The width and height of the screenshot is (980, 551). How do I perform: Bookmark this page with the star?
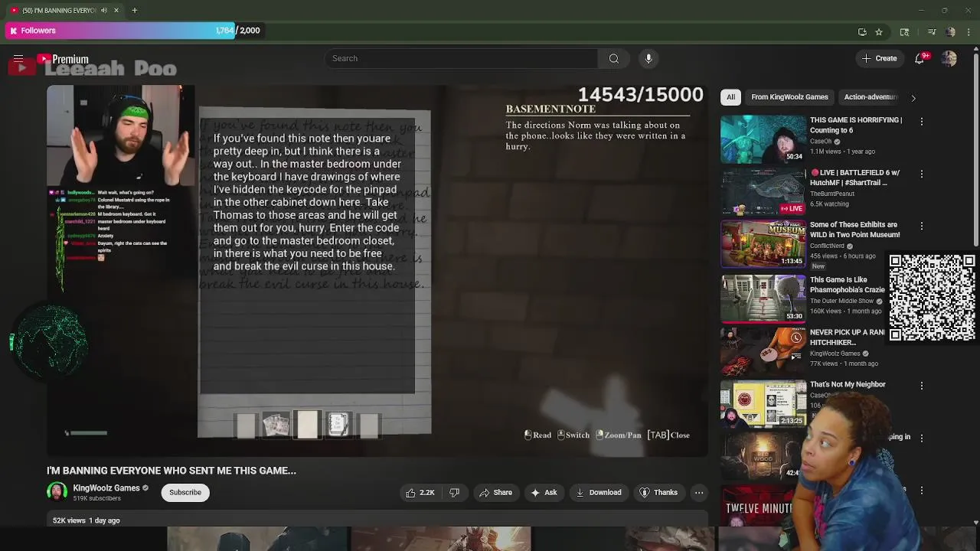[879, 31]
